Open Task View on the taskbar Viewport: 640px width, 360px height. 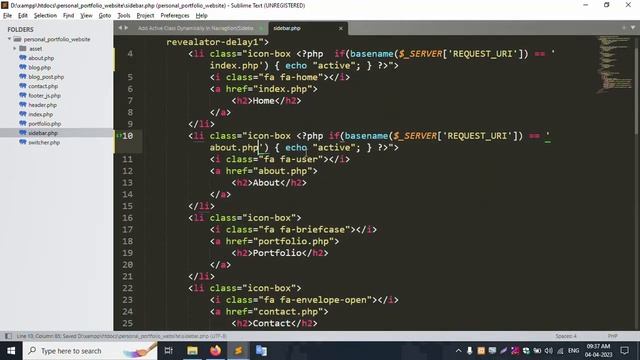(x=169, y=351)
